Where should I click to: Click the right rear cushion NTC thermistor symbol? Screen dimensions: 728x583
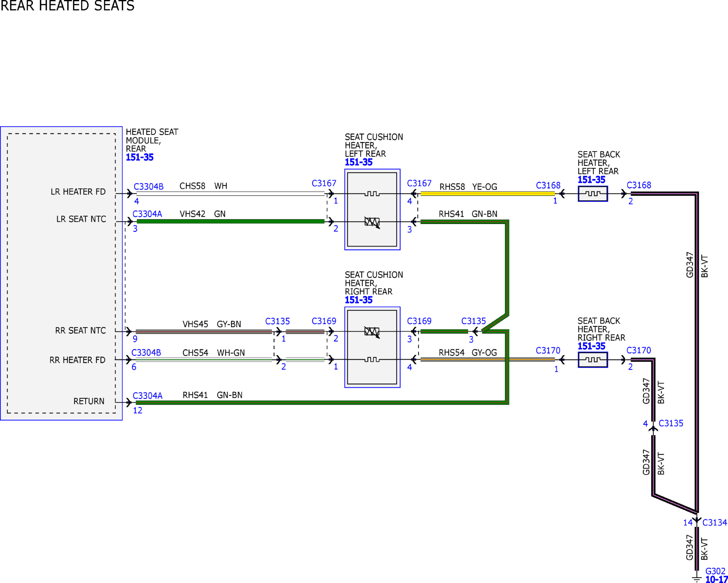click(x=372, y=332)
